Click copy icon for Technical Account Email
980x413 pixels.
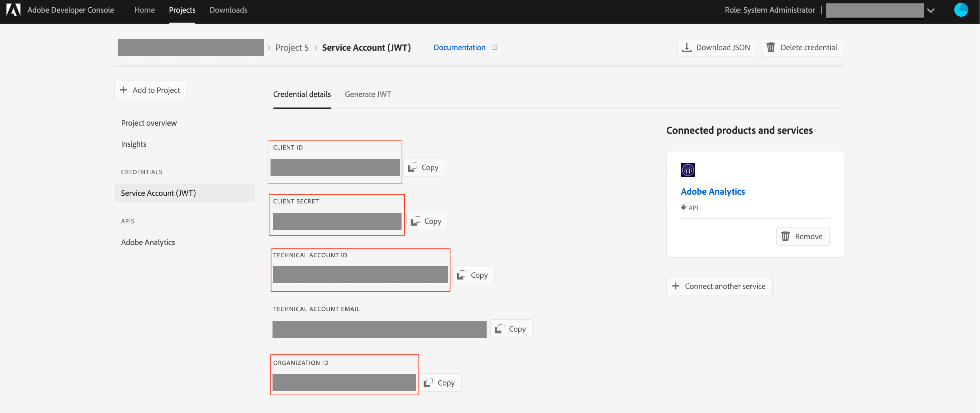500,328
